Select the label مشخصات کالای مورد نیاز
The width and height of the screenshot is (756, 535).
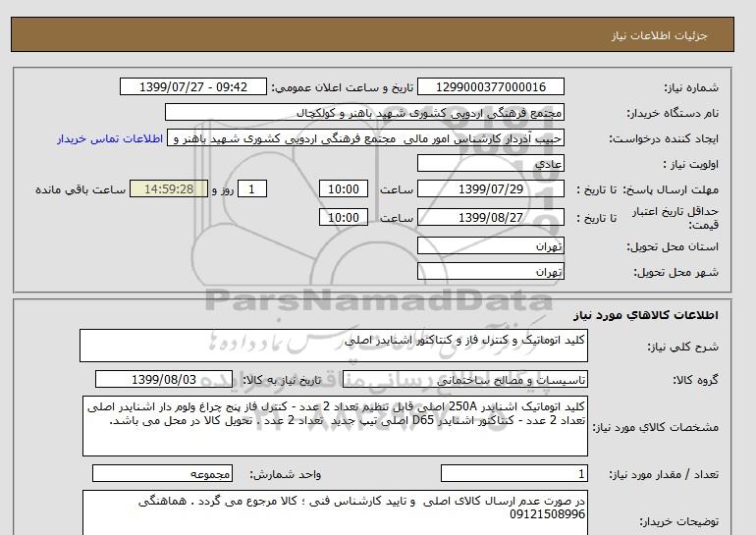655,427
